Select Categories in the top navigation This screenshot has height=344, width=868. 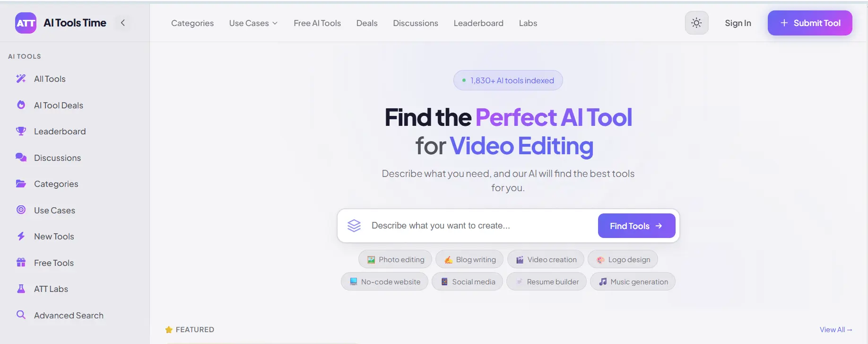pyautogui.click(x=192, y=23)
